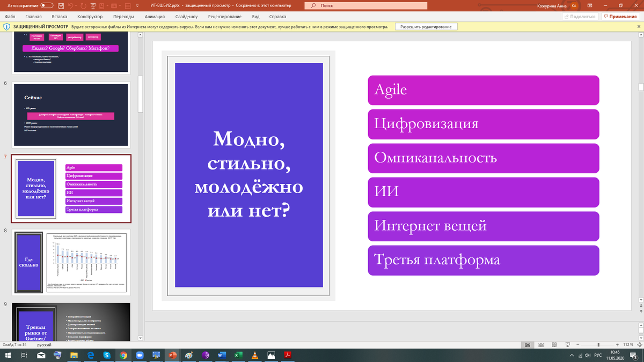The image size is (644, 362).
Task: Open File Explorer on taskbar
Action: click(x=74, y=355)
